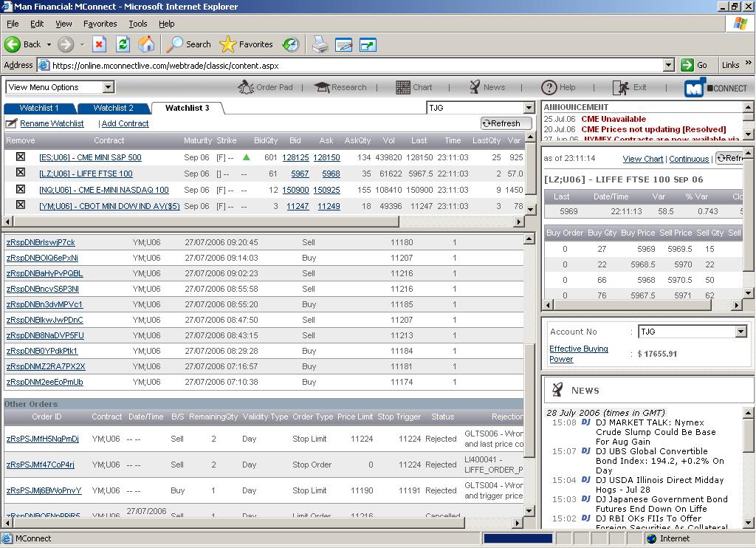Screen dimensions: 756x548
Task: Remove YM;U06 CBOT MINI DOW contract
Action: tap(20, 205)
